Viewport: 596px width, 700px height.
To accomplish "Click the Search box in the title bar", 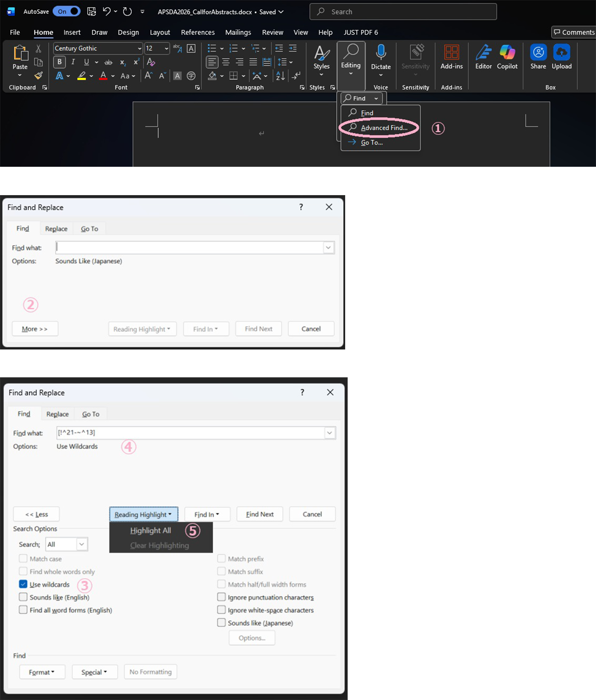I will click(403, 11).
